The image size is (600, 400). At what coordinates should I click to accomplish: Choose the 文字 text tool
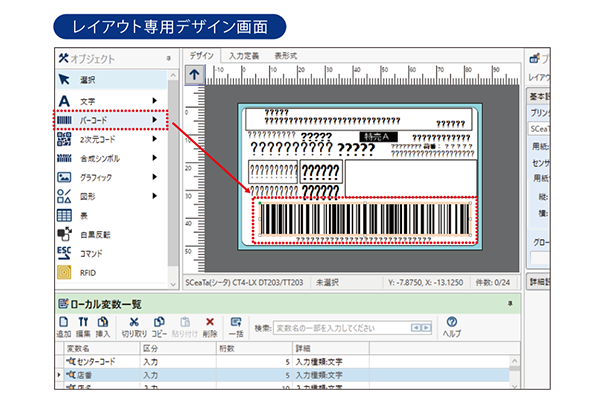click(90, 100)
